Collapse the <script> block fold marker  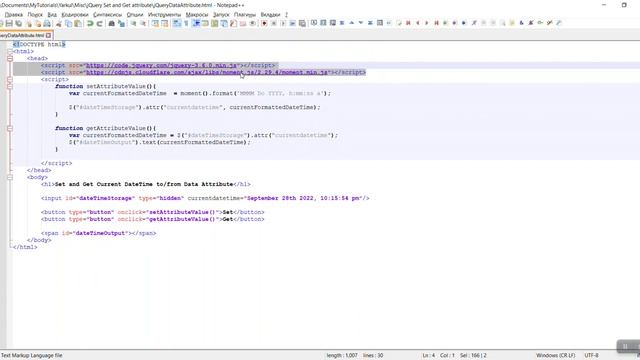tap(10, 79)
